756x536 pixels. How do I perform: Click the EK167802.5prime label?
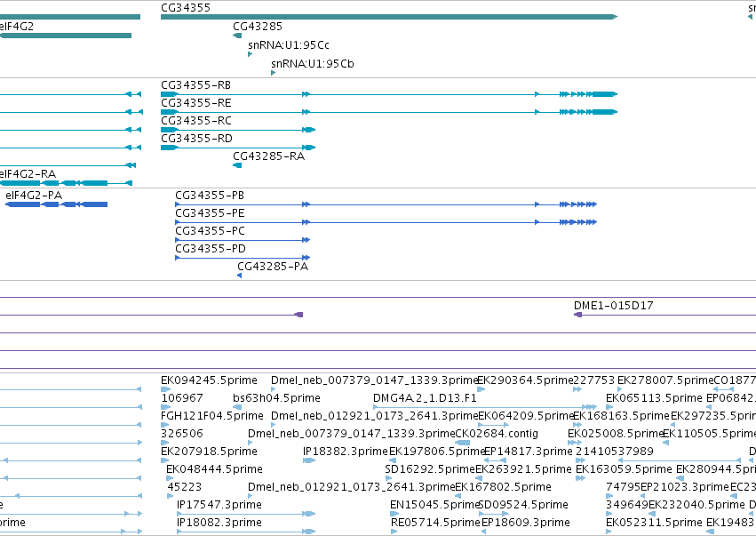[503, 487]
